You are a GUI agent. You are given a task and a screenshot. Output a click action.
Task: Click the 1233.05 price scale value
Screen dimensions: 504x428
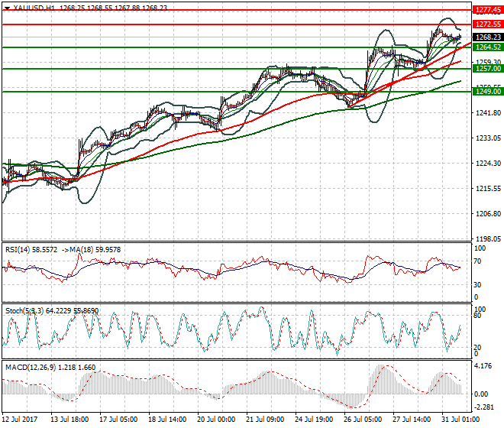click(x=488, y=138)
